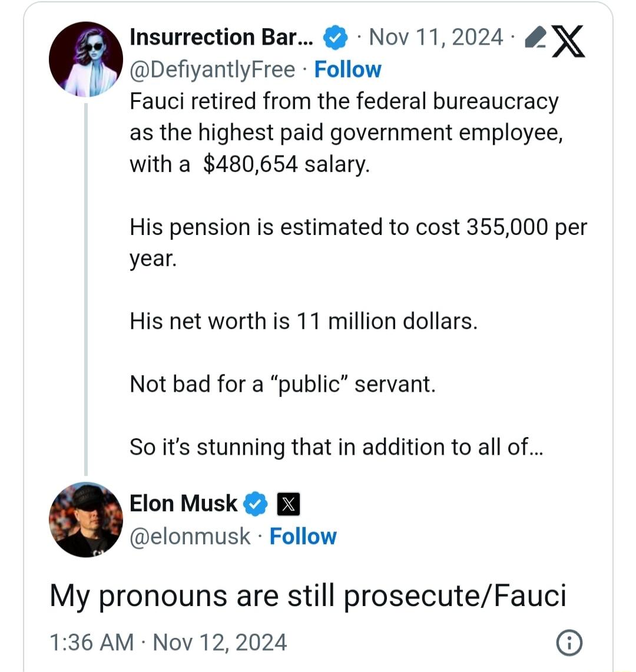Click the Elon Musk display name
Viewport: 636px width, 672px height.
pyautogui.click(x=183, y=504)
